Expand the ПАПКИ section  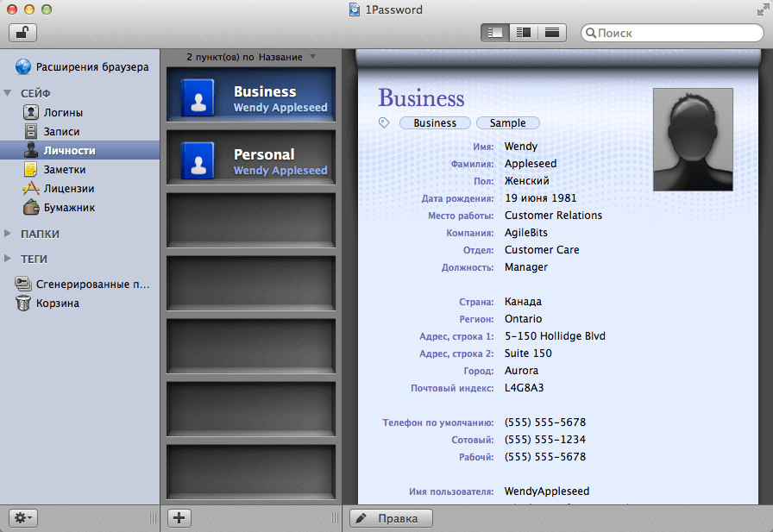[x=8, y=234]
